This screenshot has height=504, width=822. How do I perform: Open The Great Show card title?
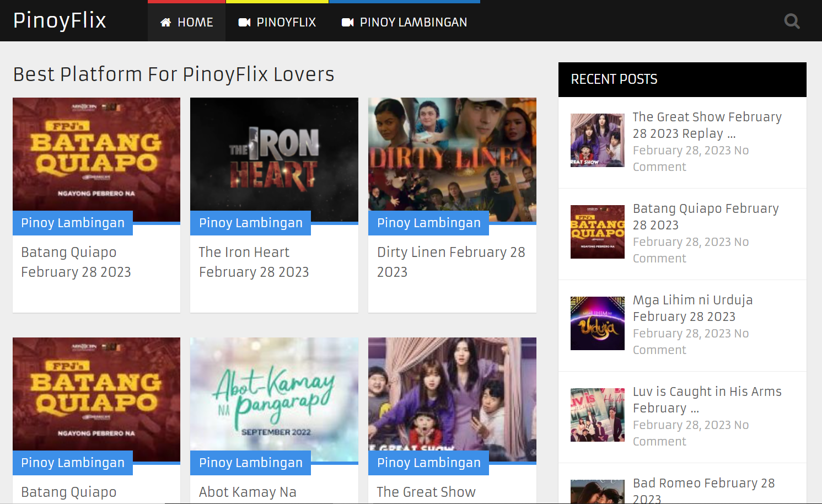(x=426, y=492)
